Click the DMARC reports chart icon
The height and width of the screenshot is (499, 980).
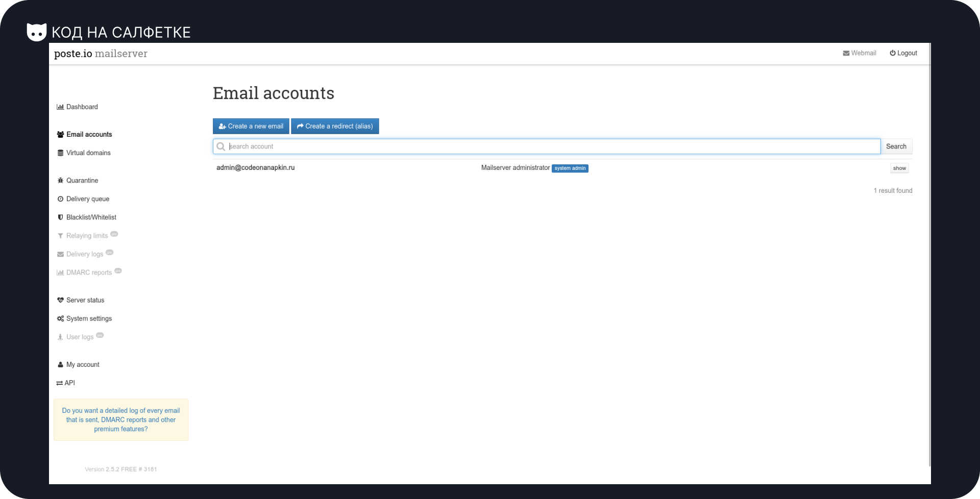[x=60, y=272]
